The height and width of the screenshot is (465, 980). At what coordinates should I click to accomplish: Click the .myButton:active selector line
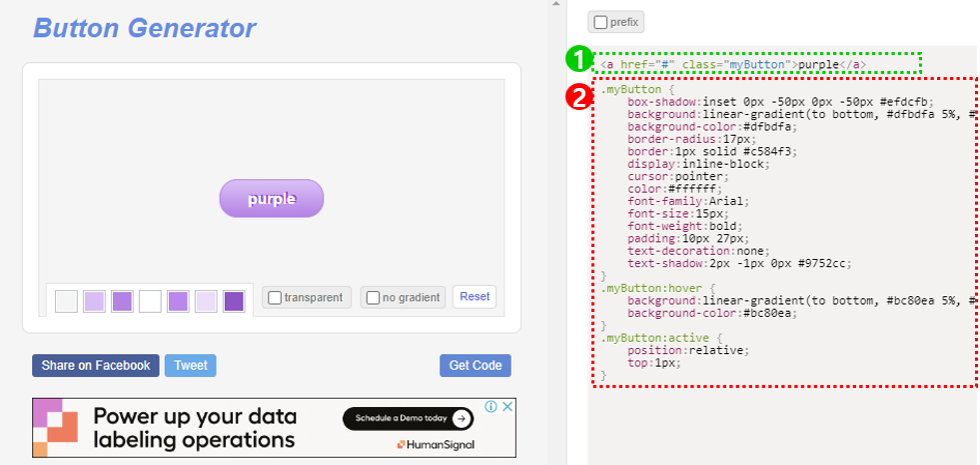pos(661,339)
